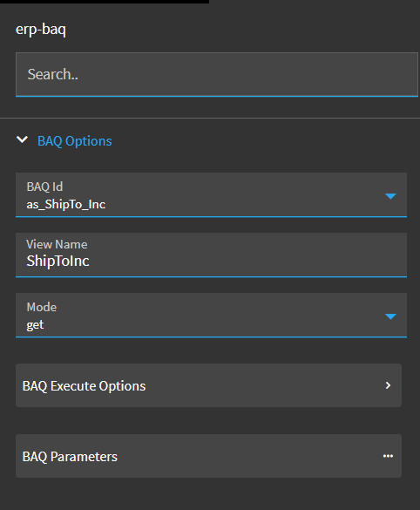Screen dimensions: 420x510
Task: Open the Mode dropdown arrow
Action: (x=390, y=316)
